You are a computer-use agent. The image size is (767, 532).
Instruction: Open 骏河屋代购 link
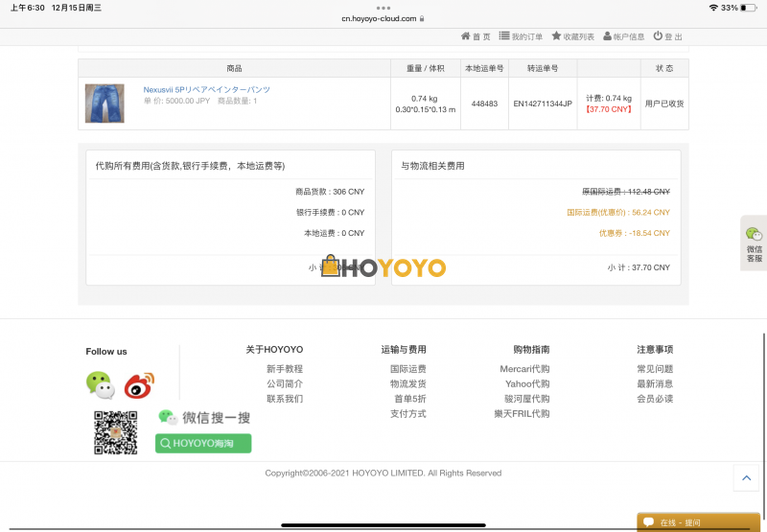526,399
